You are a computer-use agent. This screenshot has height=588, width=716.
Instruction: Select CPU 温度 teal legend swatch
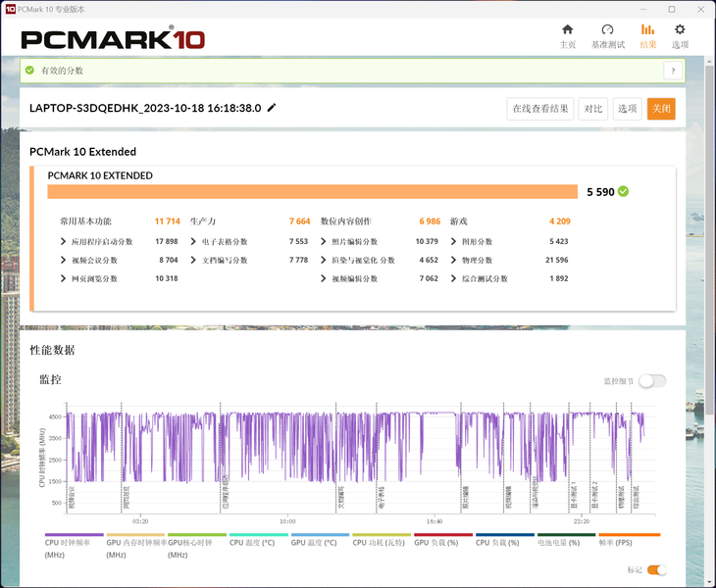click(x=259, y=535)
